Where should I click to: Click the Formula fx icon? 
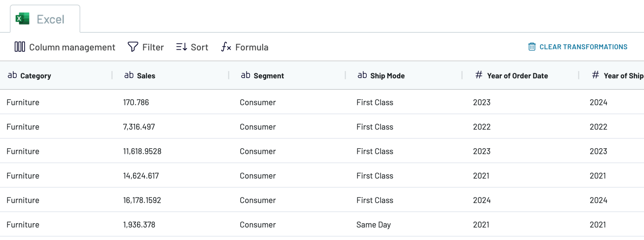click(226, 47)
